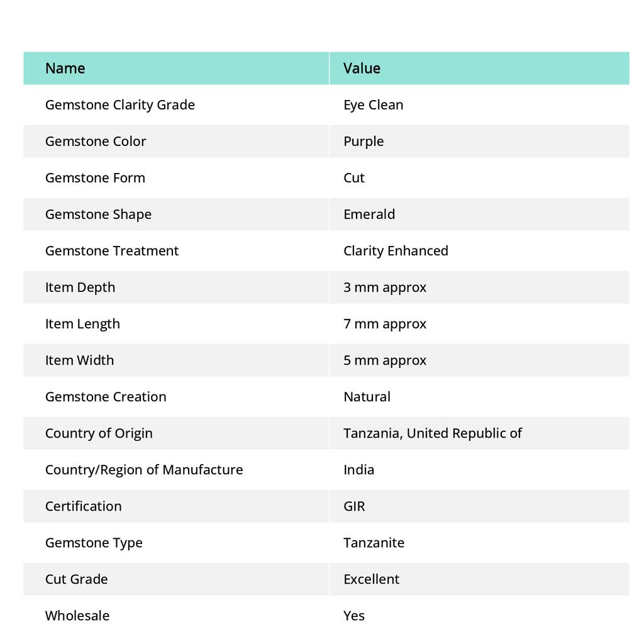The image size is (644, 644).
Task: Click the 'GIR' certification value
Action: pos(354,506)
